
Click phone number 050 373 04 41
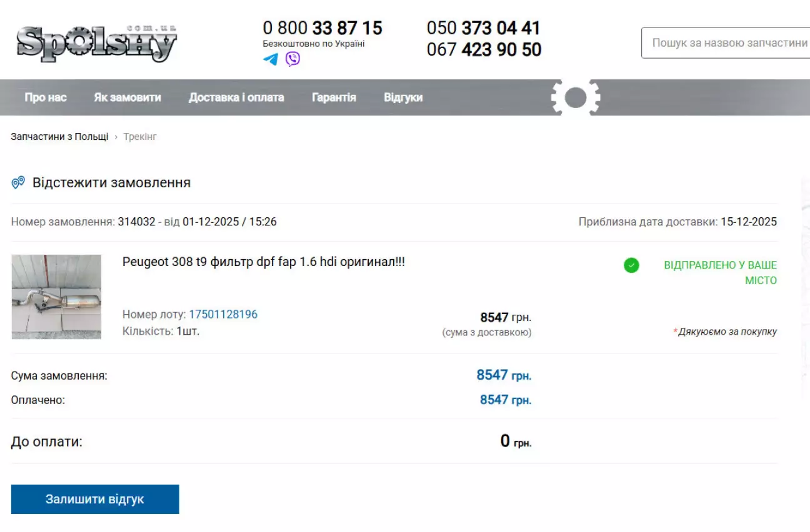pos(483,28)
